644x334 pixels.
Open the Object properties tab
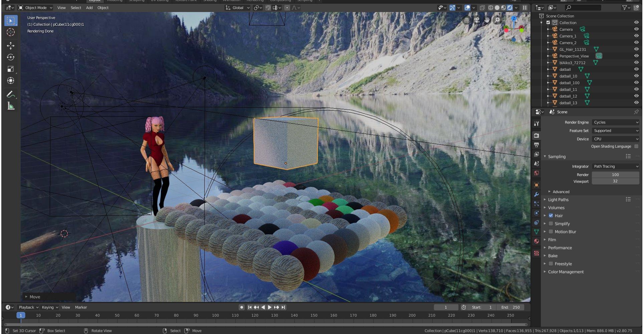pyautogui.click(x=536, y=185)
